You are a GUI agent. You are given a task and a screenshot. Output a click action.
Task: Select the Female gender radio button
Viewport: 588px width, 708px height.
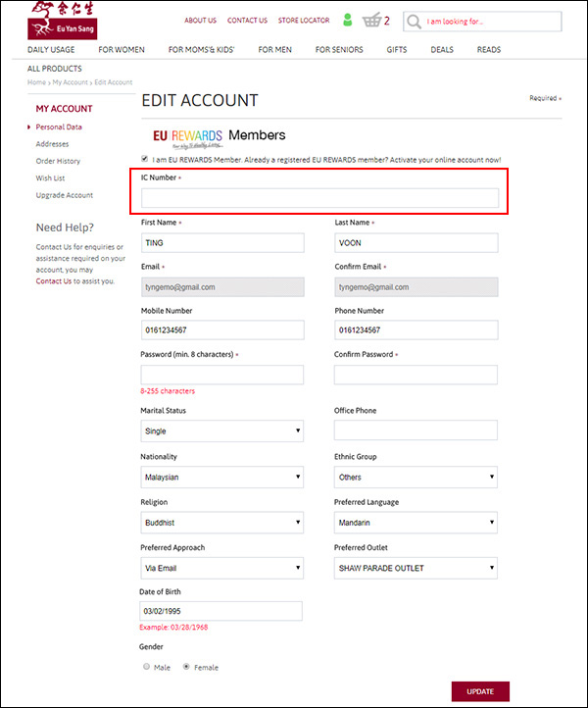point(186,667)
